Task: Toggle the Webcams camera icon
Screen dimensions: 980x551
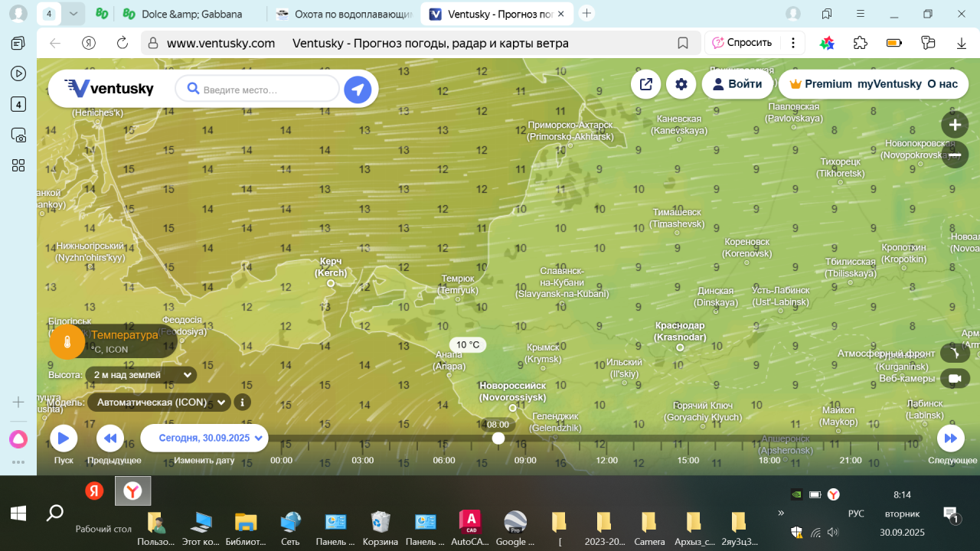Action: [x=954, y=378]
